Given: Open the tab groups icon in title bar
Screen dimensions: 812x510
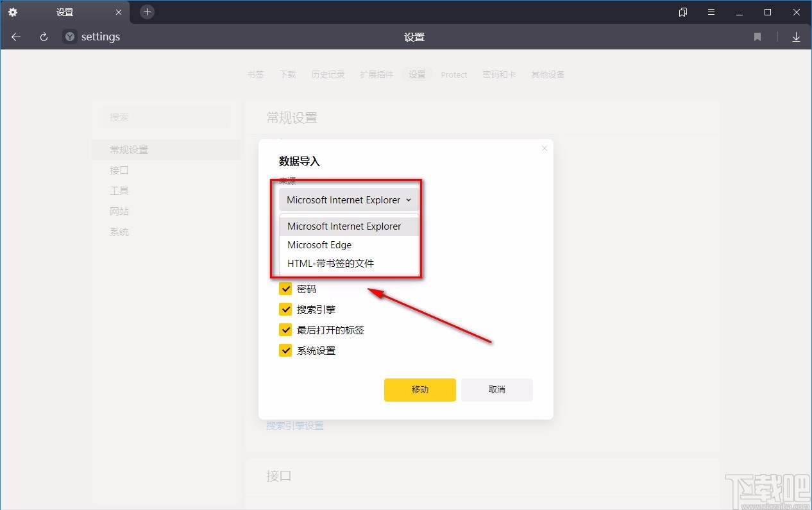Looking at the screenshot, I should tap(682, 12).
